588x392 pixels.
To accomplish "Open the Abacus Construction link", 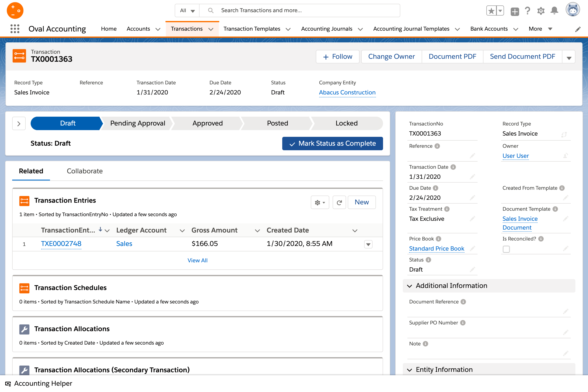I will (347, 93).
